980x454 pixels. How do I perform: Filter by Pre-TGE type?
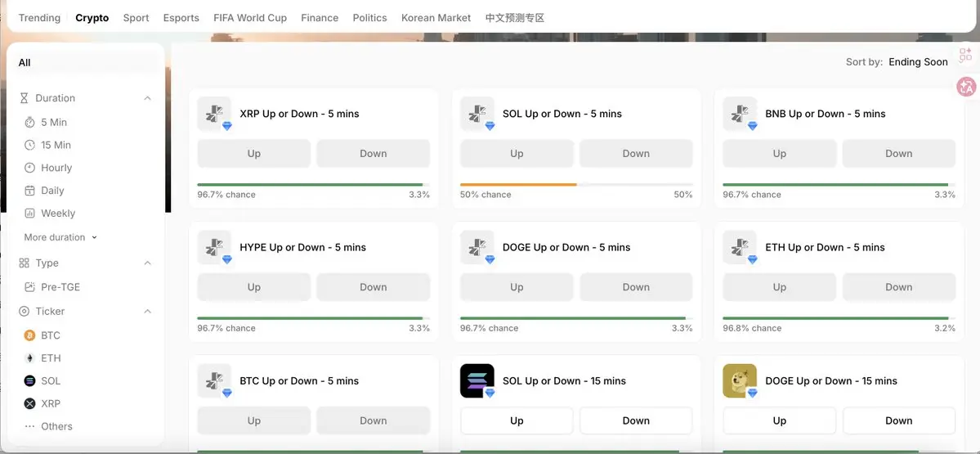[x=60, y=287]
